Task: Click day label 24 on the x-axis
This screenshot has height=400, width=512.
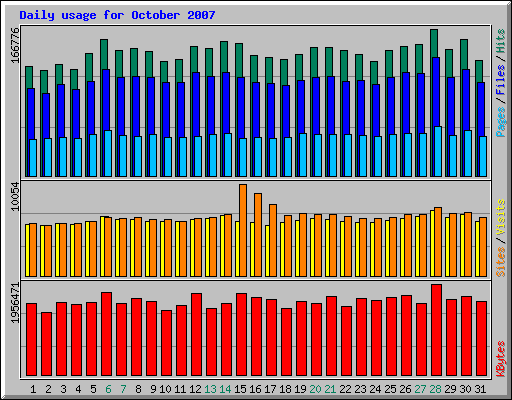Action: pos(375,389)
